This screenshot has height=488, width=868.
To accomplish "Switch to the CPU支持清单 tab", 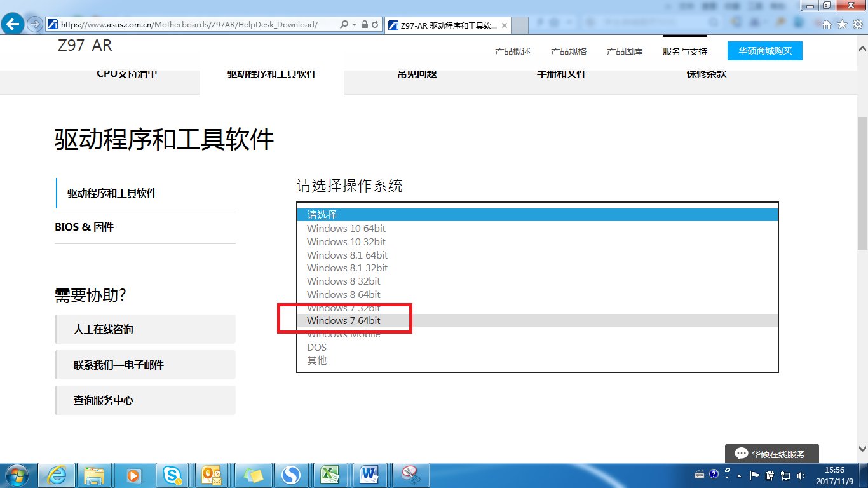I will pyautogui.click(x=127, y=74).
